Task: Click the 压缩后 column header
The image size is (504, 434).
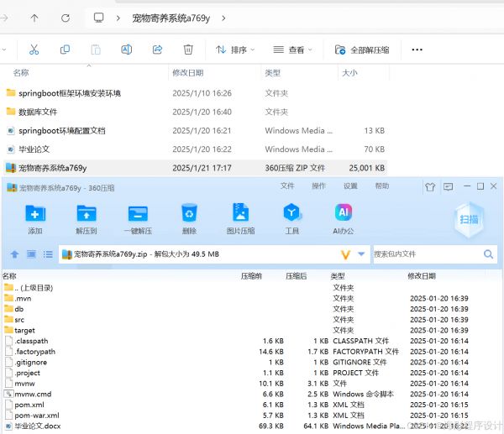Action: coord(296,276)
